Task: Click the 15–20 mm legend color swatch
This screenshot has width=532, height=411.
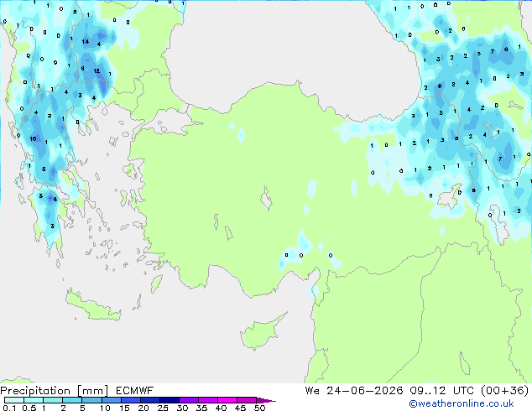Action: point(131,400)
